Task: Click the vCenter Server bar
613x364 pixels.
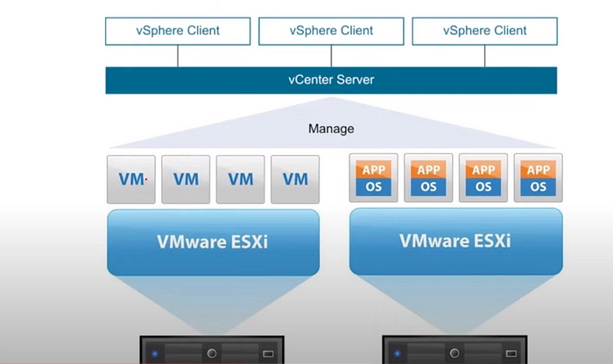Action: 331,80
